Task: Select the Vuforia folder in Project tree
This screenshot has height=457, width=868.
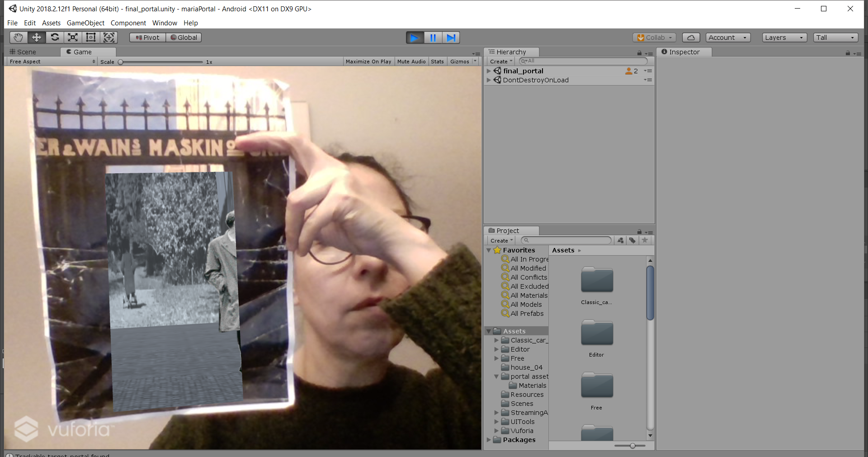Action: pos(522,431)
